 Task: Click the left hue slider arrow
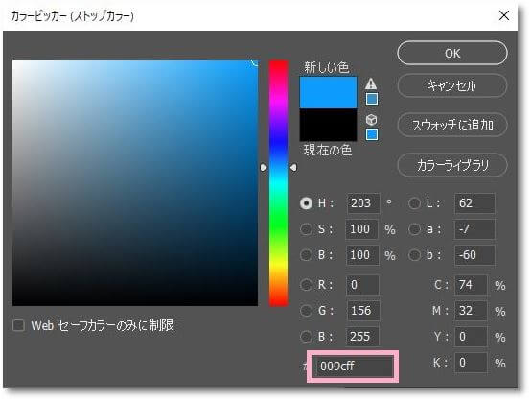pyautogui.click(x=264, y=167)
